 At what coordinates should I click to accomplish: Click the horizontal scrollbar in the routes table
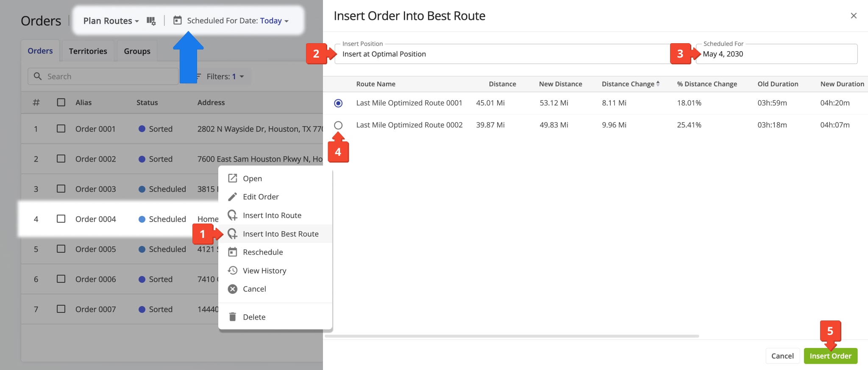tap(512, 336)
